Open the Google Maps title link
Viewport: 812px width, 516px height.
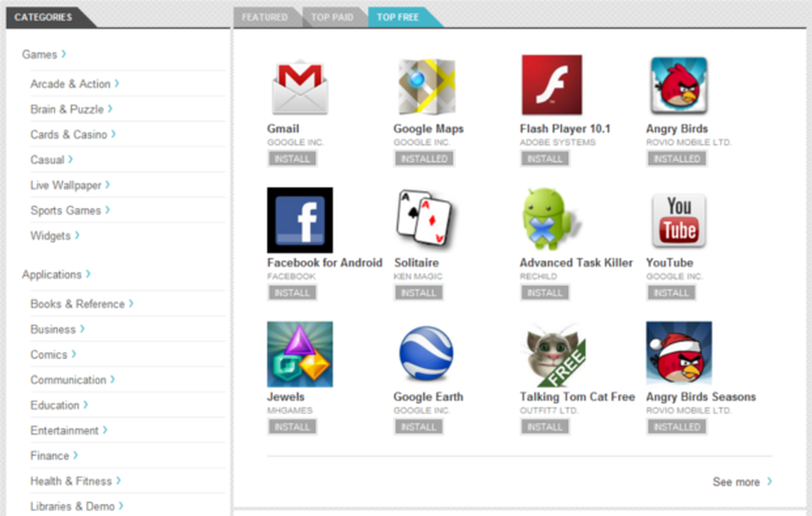click(428, 128)
